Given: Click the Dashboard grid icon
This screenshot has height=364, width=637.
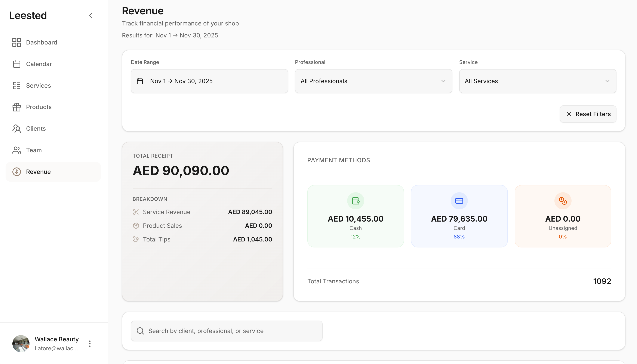Looking at the screenshot, I should [x=16, y=42].
